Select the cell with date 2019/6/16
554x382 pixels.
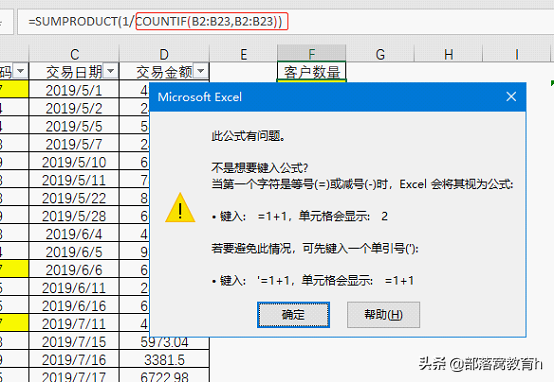coord(74,306)
